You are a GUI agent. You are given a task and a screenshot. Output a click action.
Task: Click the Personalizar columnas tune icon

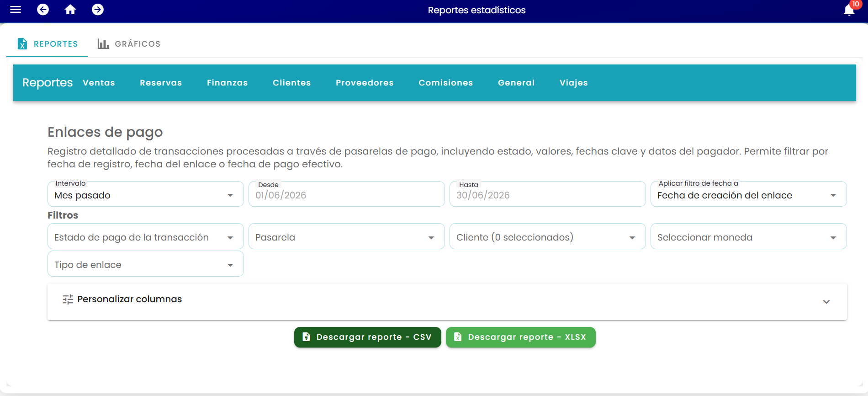click(x=68, y=300)
